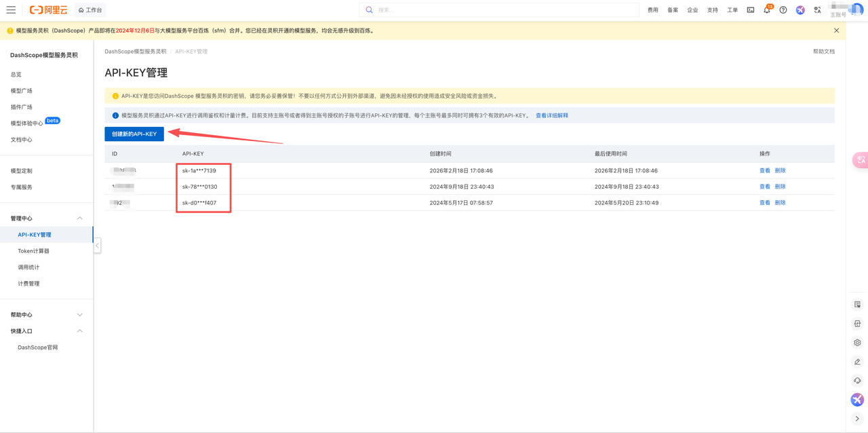
Task: Open 模型体验中心 in the sidebar
Action: tap(27, 124)
